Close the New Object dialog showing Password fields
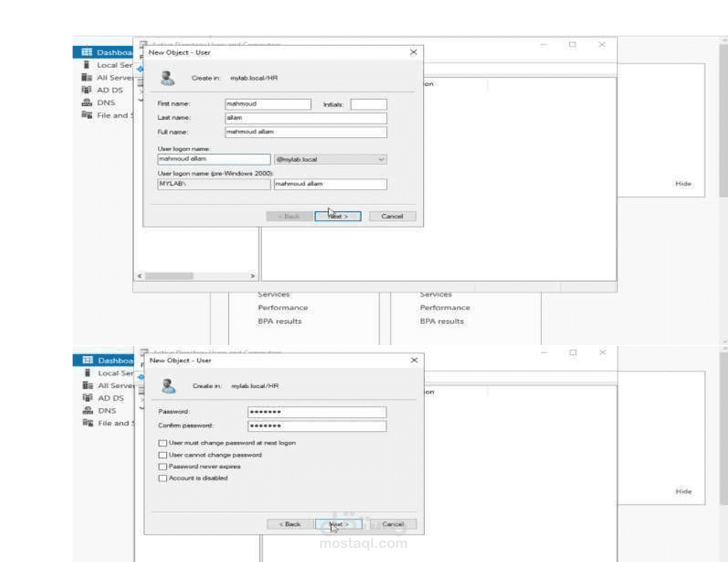This screenshot has width=728, height=562. click(414, 360)
